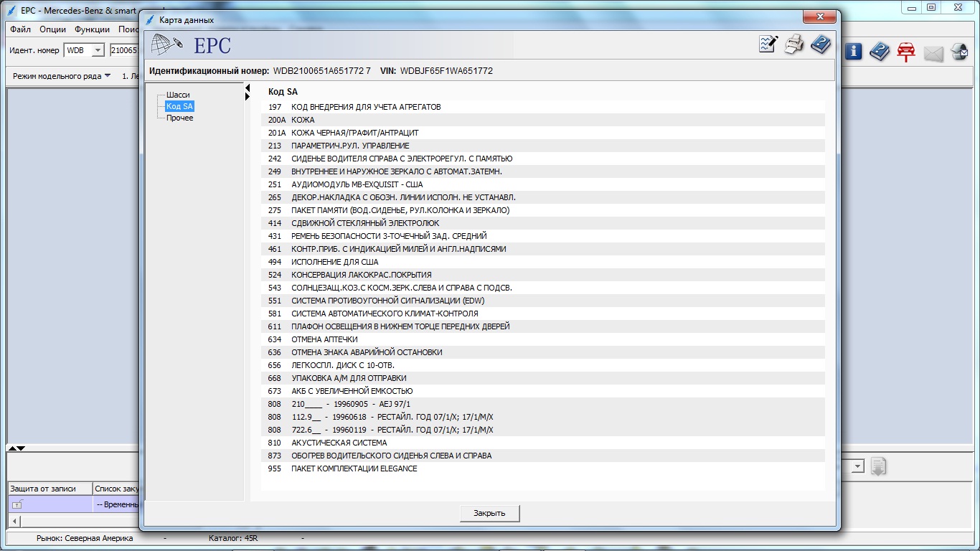Click the red car on lift icon
This screenshot has height=551, width=980.
[x=906, y=52]
